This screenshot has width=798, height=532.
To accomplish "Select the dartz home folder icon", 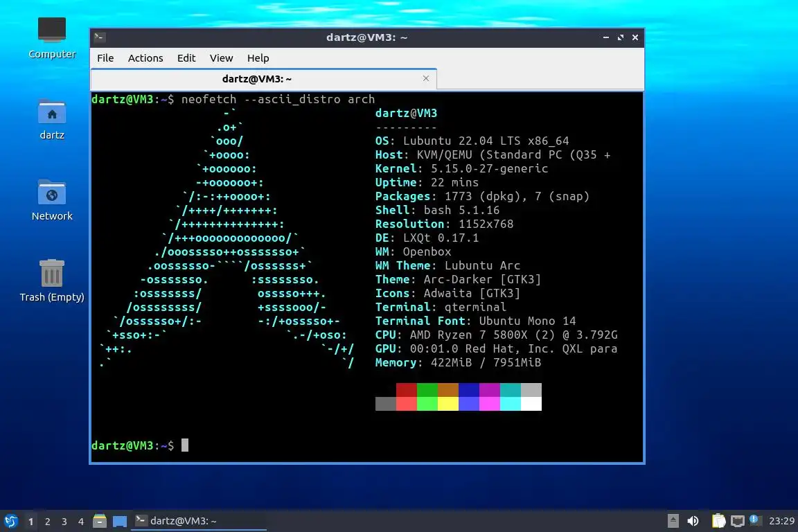I will (x=52, y=119).
